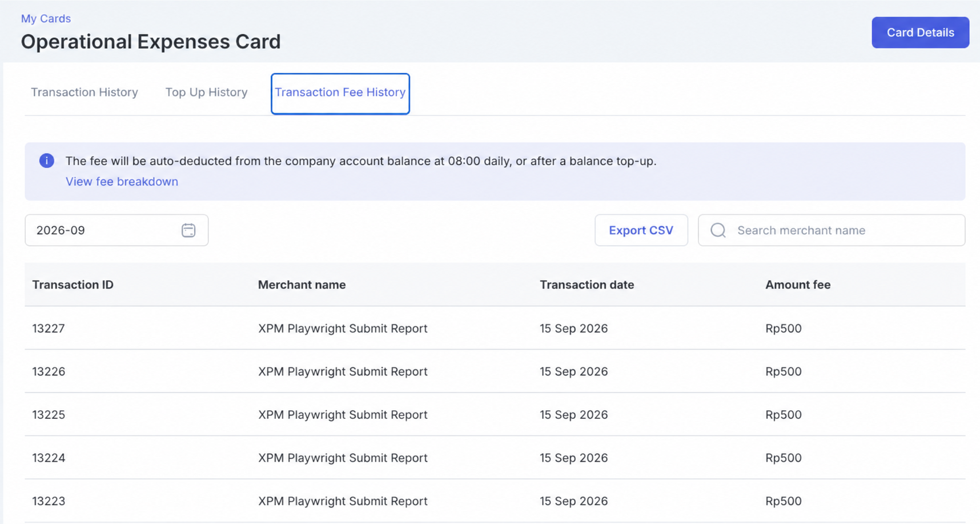Click the Transaction ID column header
Image resolution: width=980 pixels, height=524 pixels.
tap(73, 285)
